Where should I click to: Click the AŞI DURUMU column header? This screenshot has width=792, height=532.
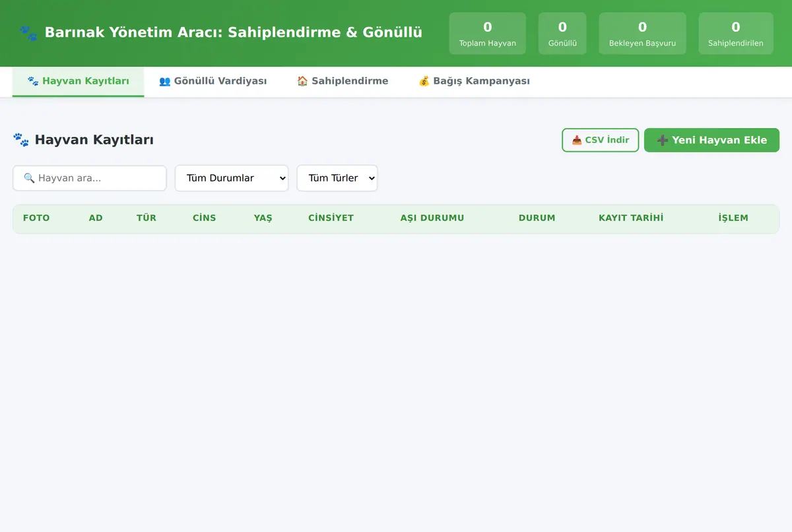click(x=432, y=218)
